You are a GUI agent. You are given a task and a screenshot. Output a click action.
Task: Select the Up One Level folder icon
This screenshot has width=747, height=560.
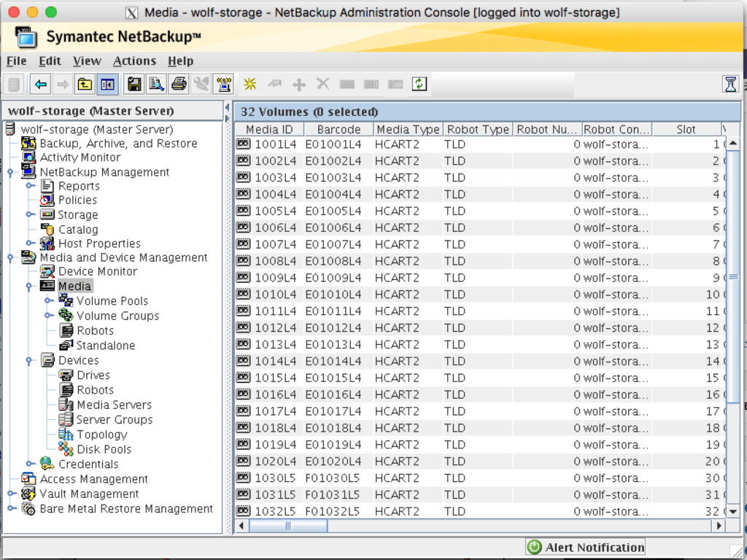click(x=84, y=84)
